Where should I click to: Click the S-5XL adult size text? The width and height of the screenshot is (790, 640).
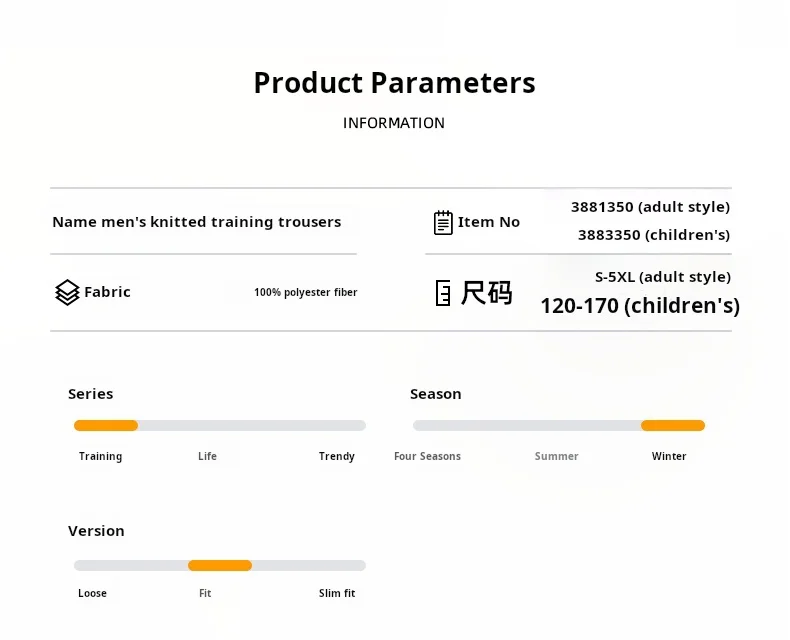coord(662,277)
